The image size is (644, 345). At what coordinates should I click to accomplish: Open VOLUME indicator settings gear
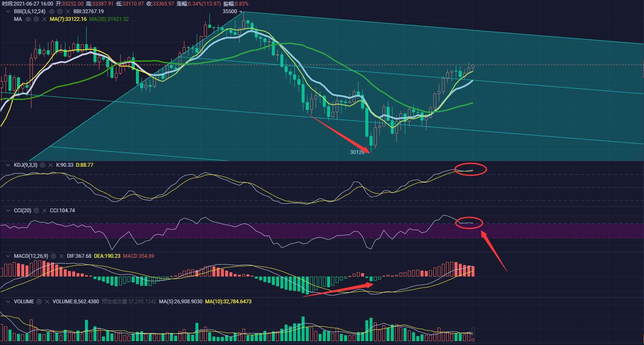point(39,302)
